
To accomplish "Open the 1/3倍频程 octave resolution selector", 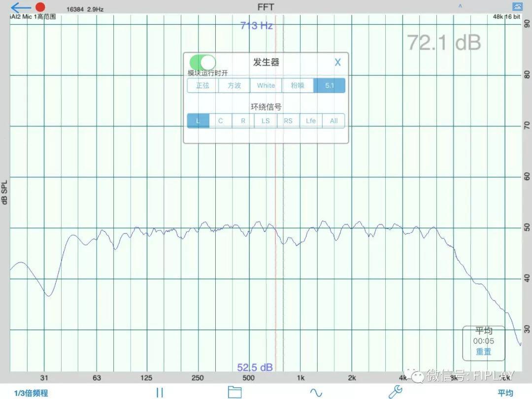I will [x=31, y=393].
